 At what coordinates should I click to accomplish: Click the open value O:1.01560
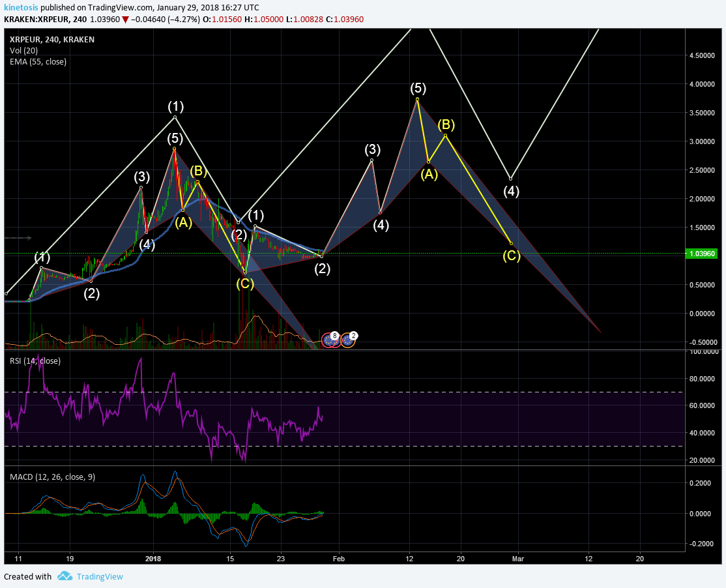(222, 20)
